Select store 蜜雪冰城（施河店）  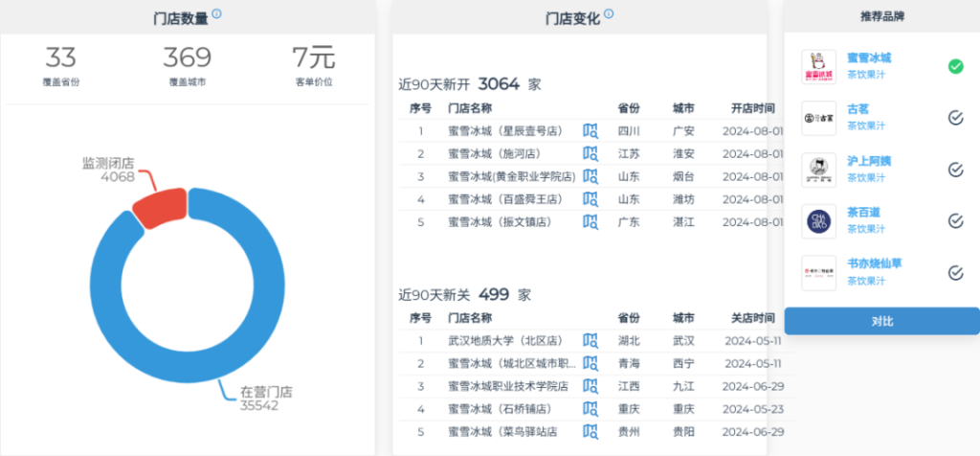click(x=495, y=154)
